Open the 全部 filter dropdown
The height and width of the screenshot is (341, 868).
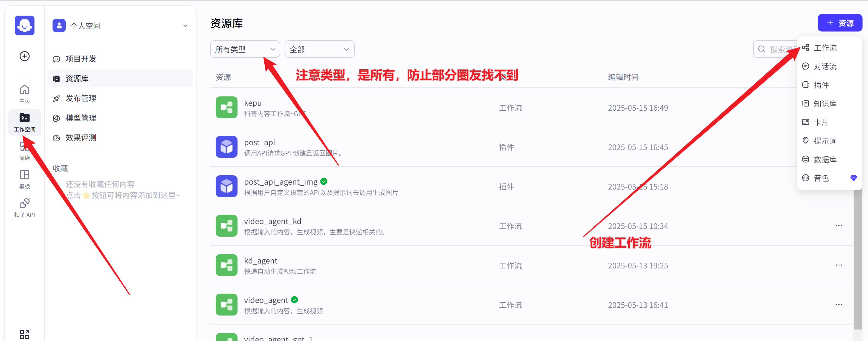(319, 49)
